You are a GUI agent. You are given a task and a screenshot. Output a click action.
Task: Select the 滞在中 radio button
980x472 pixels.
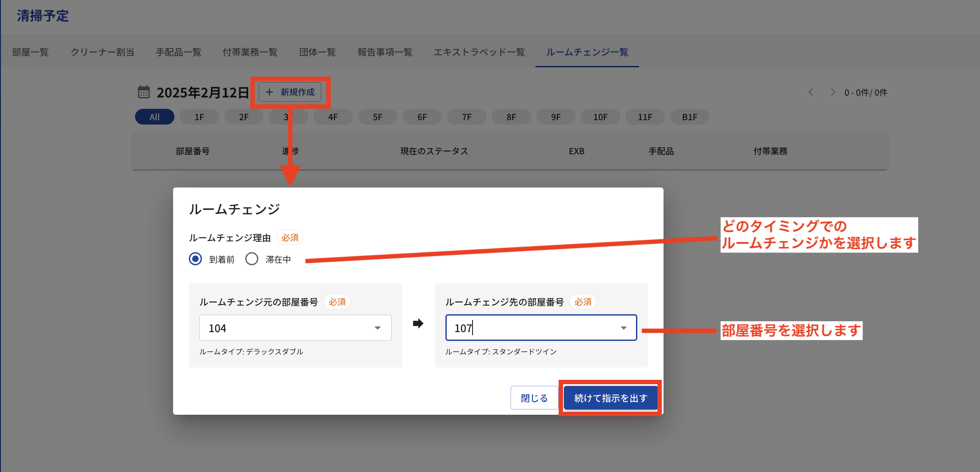pos(252,259)
